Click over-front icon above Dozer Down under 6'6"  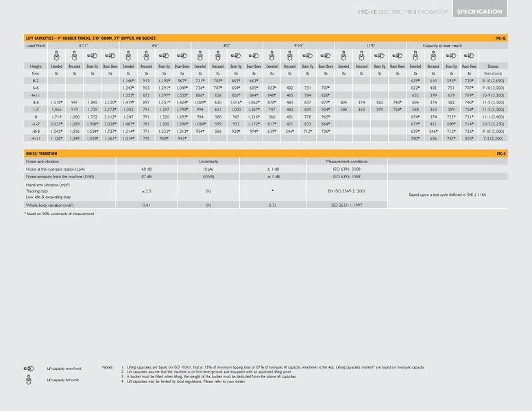(x=182, y=55)
